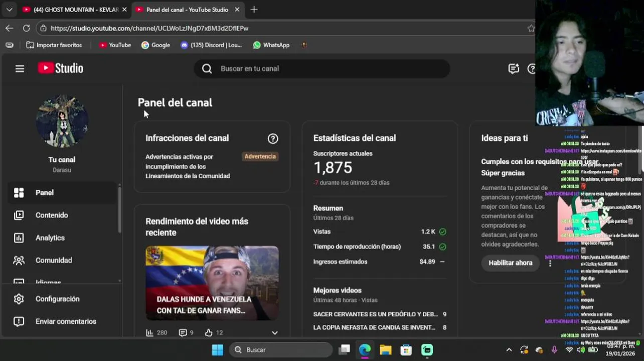Click the Tiempo de reproducción (horas) row
The image size is (644, 361).
(380, 247)
